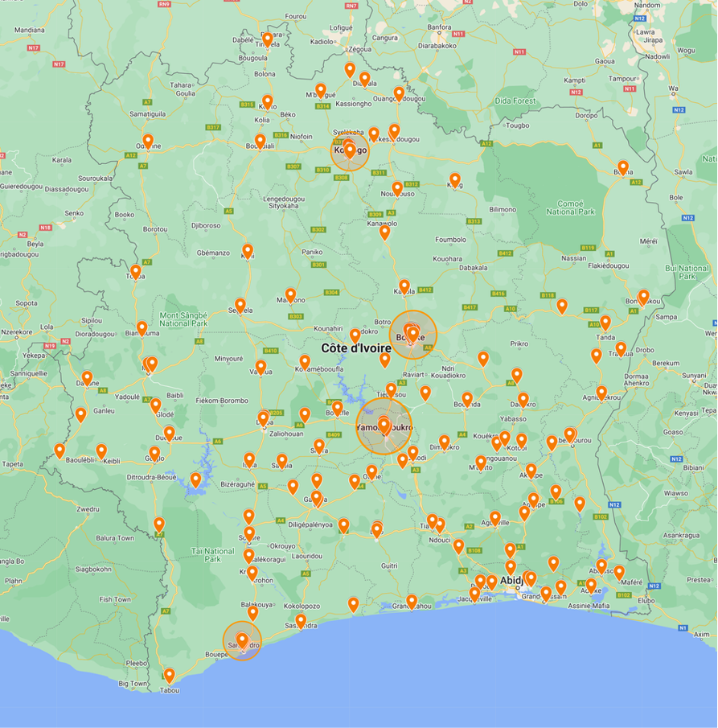Click the circled pin at San Pedro
This screenshot has height=728, width=718.
click(x=242, y=640)
